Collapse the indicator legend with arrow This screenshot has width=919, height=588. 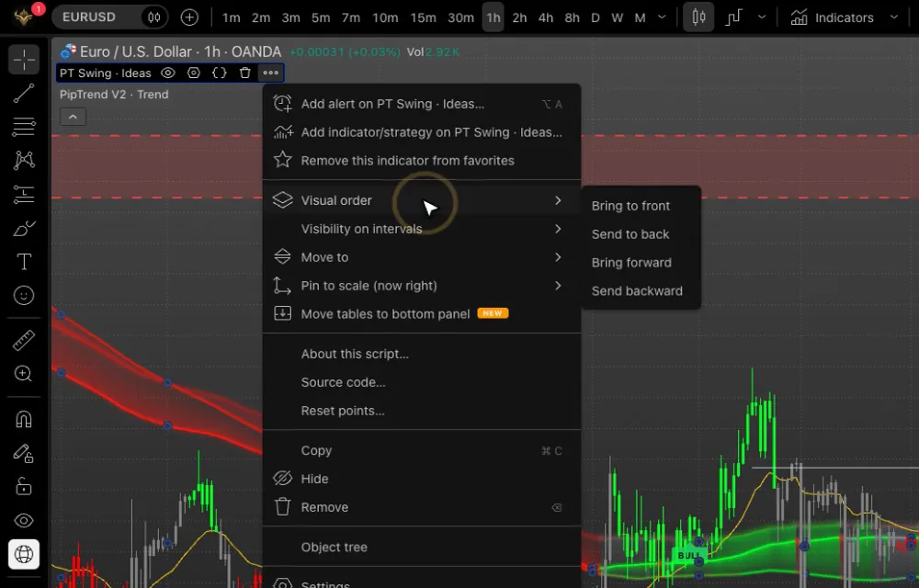pos(73,117)
